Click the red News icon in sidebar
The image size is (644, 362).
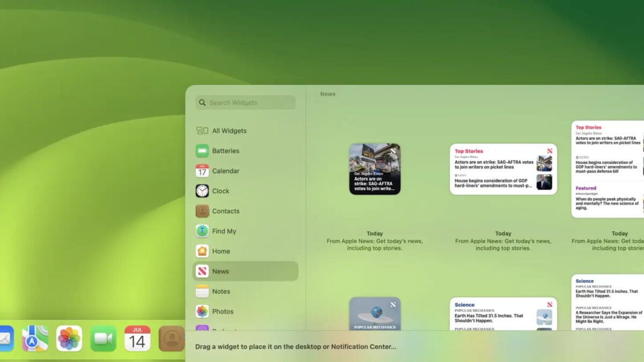[202, 271]
